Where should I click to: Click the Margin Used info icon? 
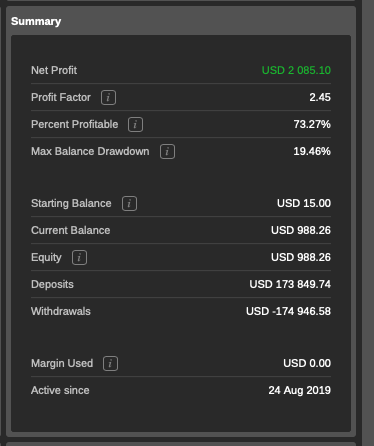click(110, 364)
